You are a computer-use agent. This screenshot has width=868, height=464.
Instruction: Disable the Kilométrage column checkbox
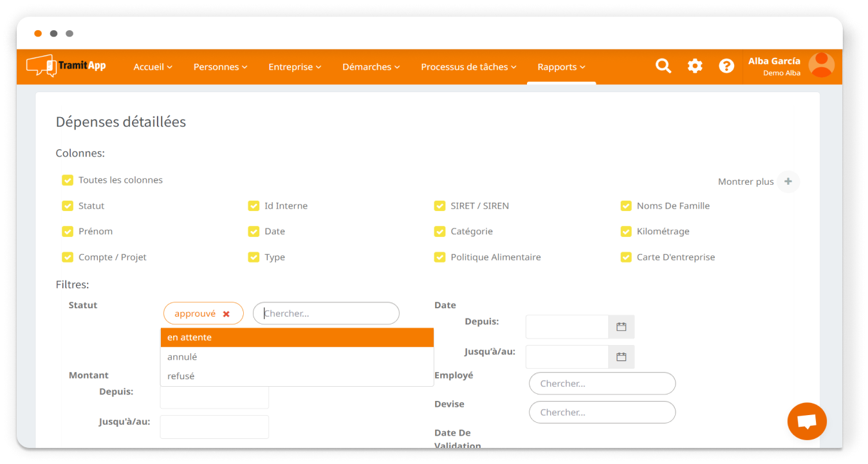625,232
